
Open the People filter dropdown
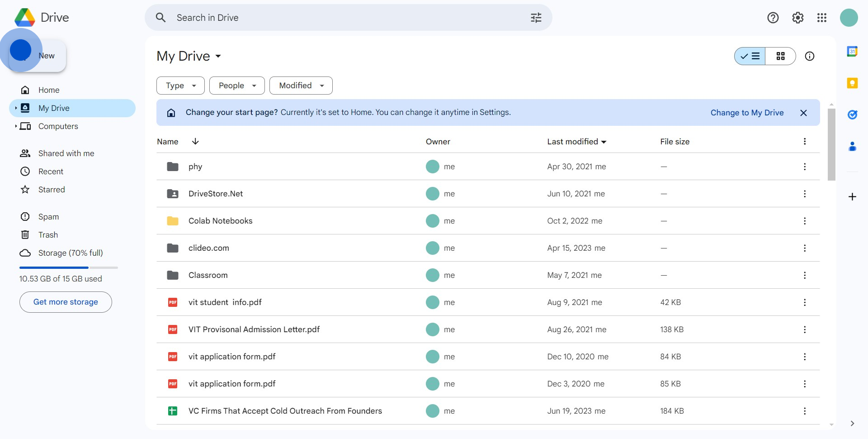click(x=237, y=86)
